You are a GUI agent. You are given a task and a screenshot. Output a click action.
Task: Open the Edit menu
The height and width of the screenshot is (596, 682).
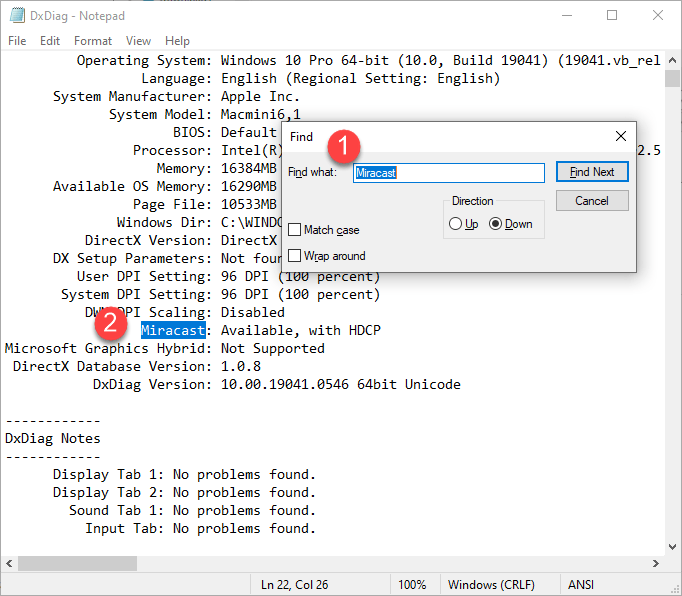(x=50, y=41)
